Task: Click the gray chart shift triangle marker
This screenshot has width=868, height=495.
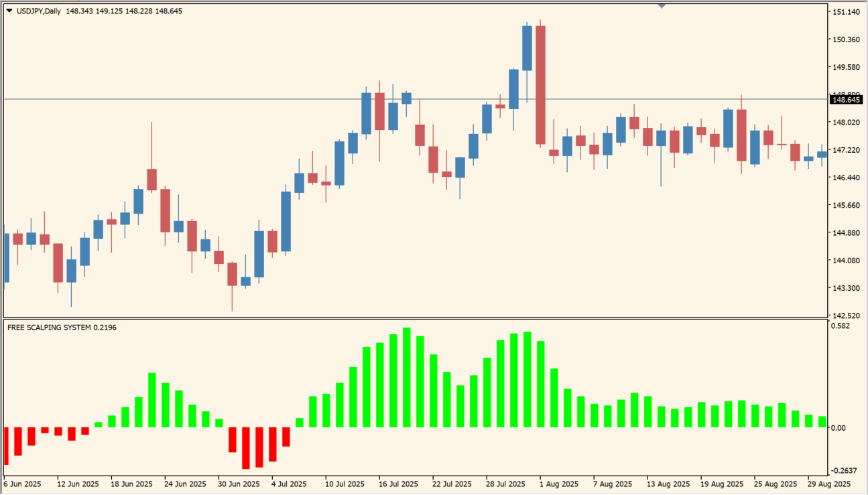Action: click(x=662, y=6)
